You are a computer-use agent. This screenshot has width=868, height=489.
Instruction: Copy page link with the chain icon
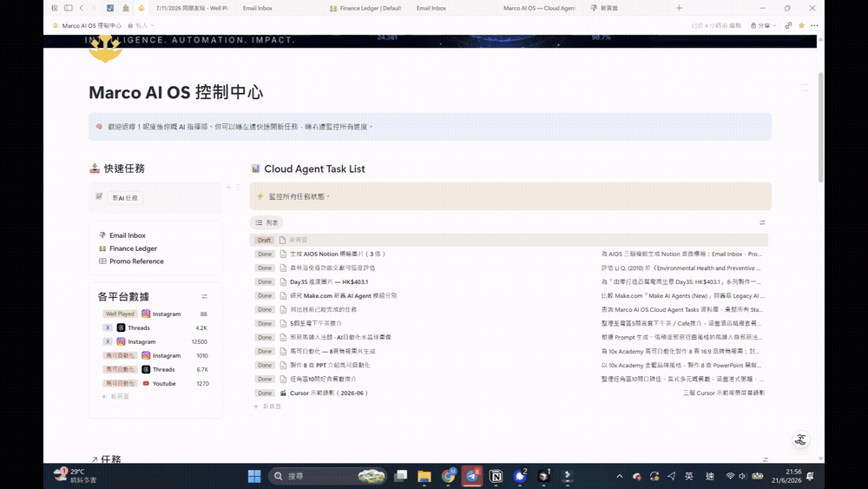tap(788, 25)
